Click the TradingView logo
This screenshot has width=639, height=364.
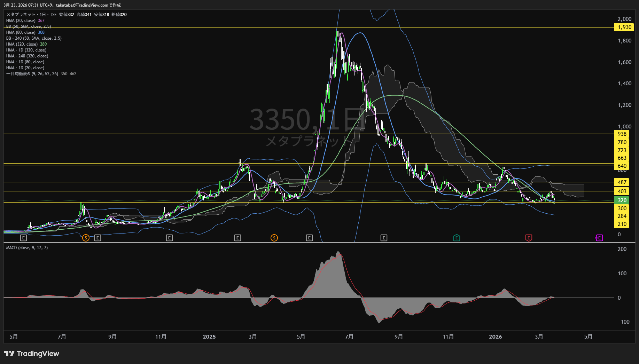coord(32,354)
